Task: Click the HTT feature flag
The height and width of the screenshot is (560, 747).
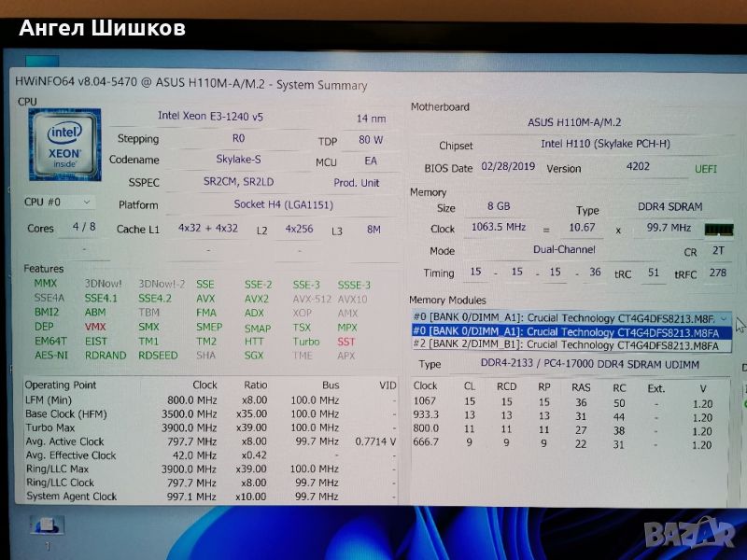Action: 254,342
